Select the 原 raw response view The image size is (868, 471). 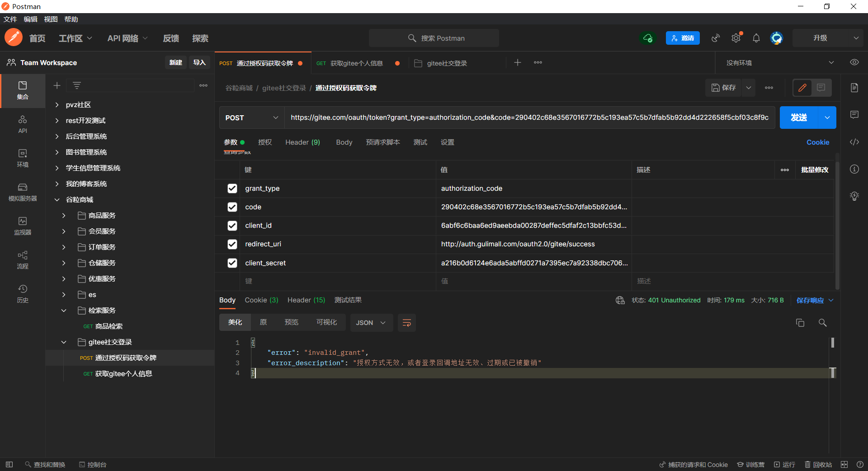[x=263, y=322]
